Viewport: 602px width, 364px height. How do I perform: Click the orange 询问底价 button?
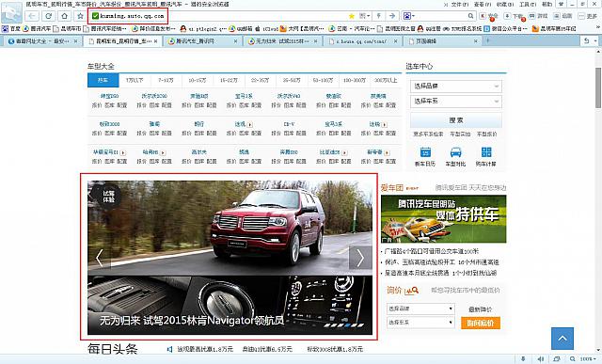coord(481,323)
